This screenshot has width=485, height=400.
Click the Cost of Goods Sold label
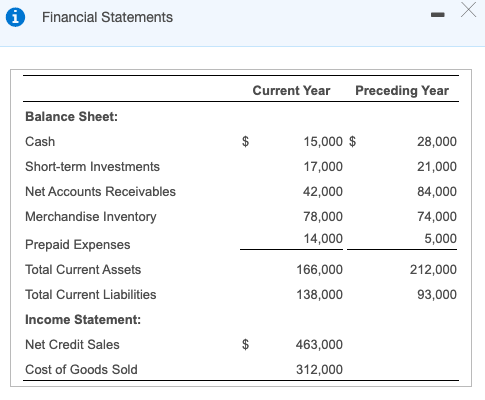tap(81, 370)
